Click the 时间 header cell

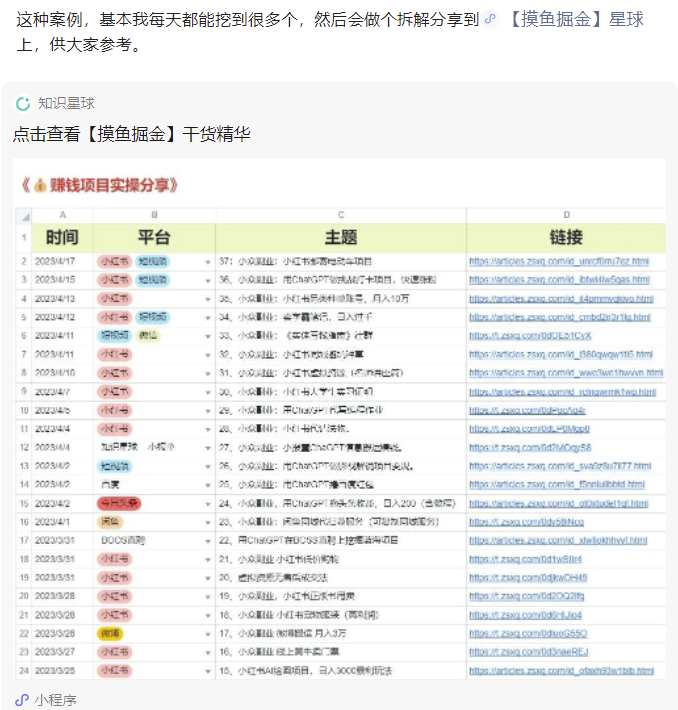point(63,238)
